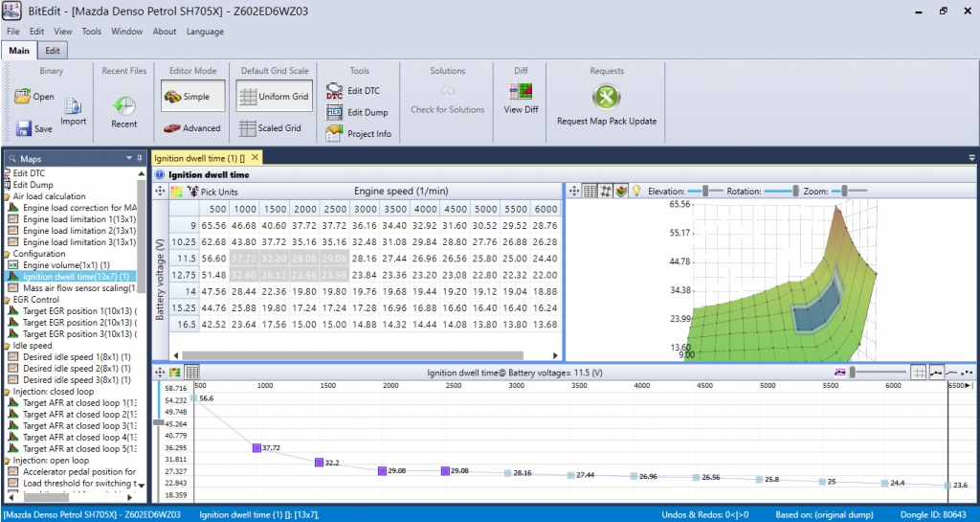Open the File menu
This screenshot has width=980, height=522.
[x=13, y=32]
